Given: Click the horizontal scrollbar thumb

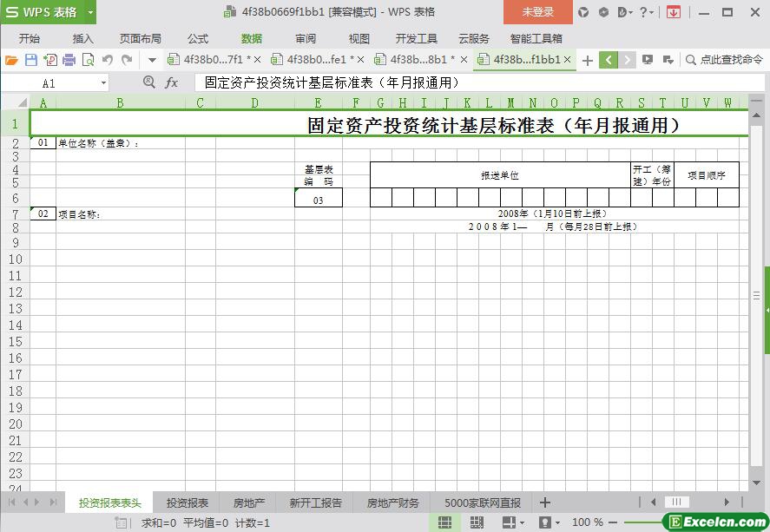Looking at the screenshot, I should (676, 502).
